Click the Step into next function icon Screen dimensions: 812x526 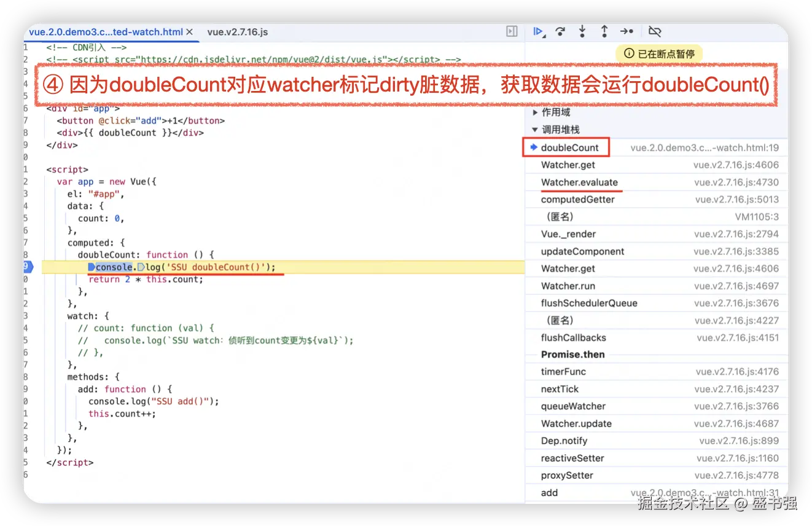(582, 32)
